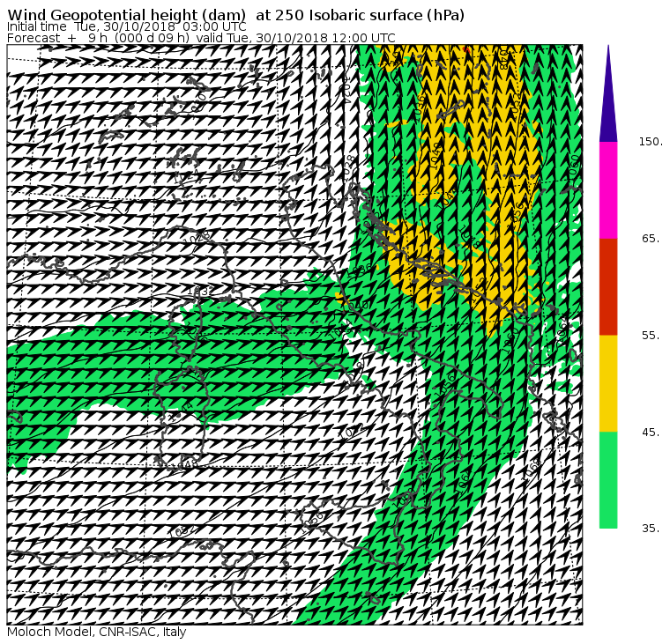
Task: Click the '45.' color scale label
Action: (651, 433)
